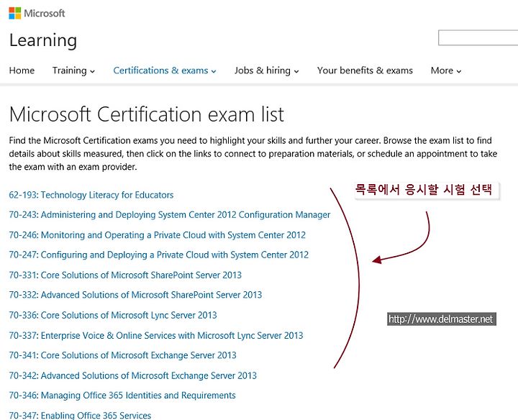The width and height of the screenshot is (518, 420).
Task: Open exam 70-332 Advanced SharePoint Solutions
Action: tap(135, 295)
